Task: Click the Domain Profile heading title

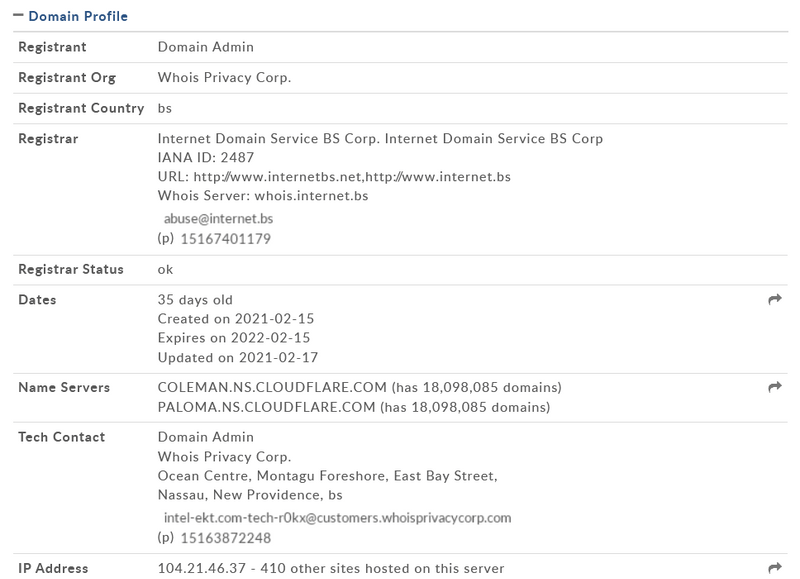Action: (78, 16)
